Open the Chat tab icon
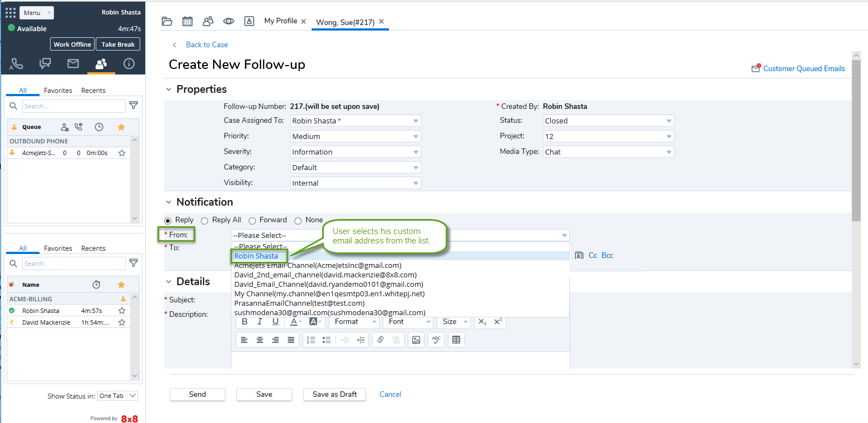The width and height of the screenshot is (868, 423). [45, 64]
